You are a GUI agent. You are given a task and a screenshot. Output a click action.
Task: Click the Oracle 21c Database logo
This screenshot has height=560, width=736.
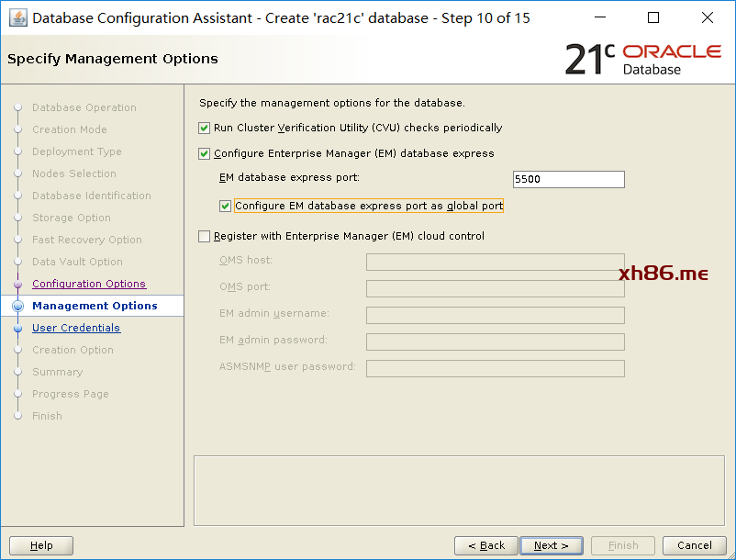pos(642,59)
